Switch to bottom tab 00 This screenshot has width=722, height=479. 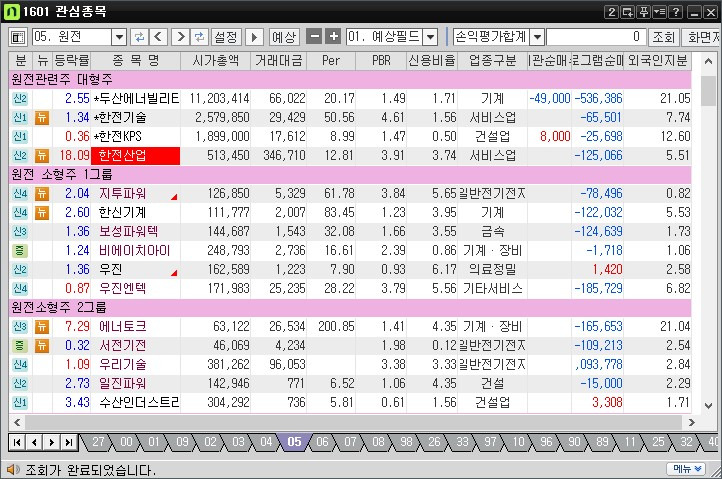point(126,442)
